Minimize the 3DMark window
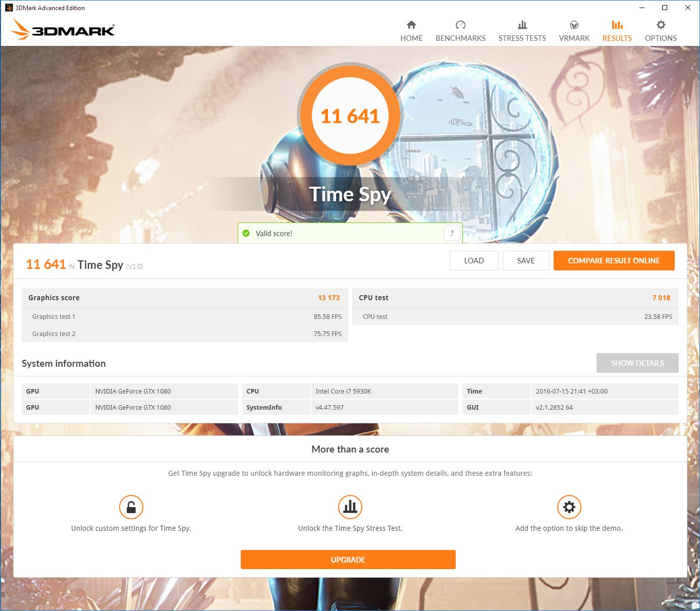 pyautogui.click(x=642, y=8)
